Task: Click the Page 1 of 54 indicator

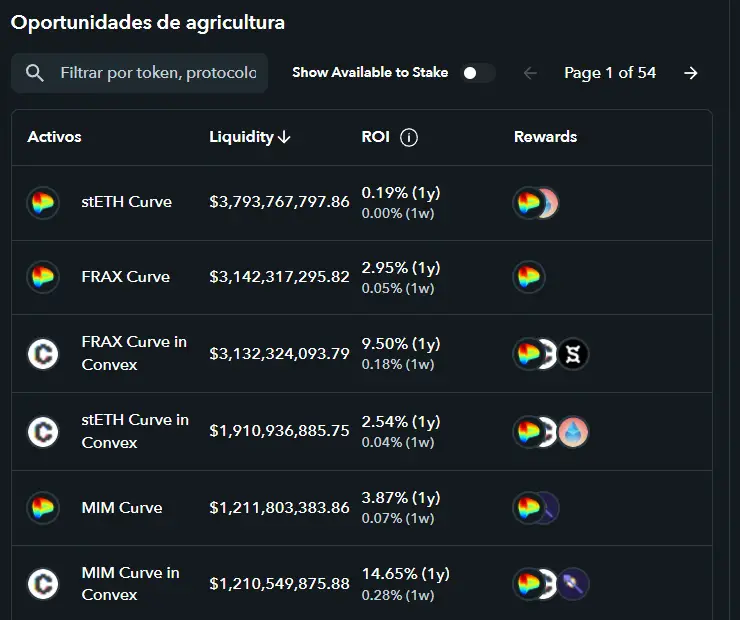Action: pyautogui.click(x=610, y=73)
